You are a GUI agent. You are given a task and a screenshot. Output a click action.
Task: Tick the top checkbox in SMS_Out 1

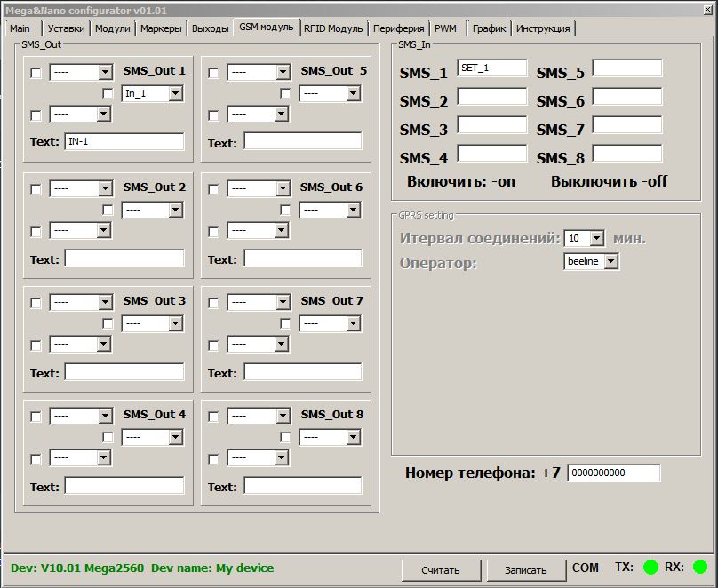point(36,73)
